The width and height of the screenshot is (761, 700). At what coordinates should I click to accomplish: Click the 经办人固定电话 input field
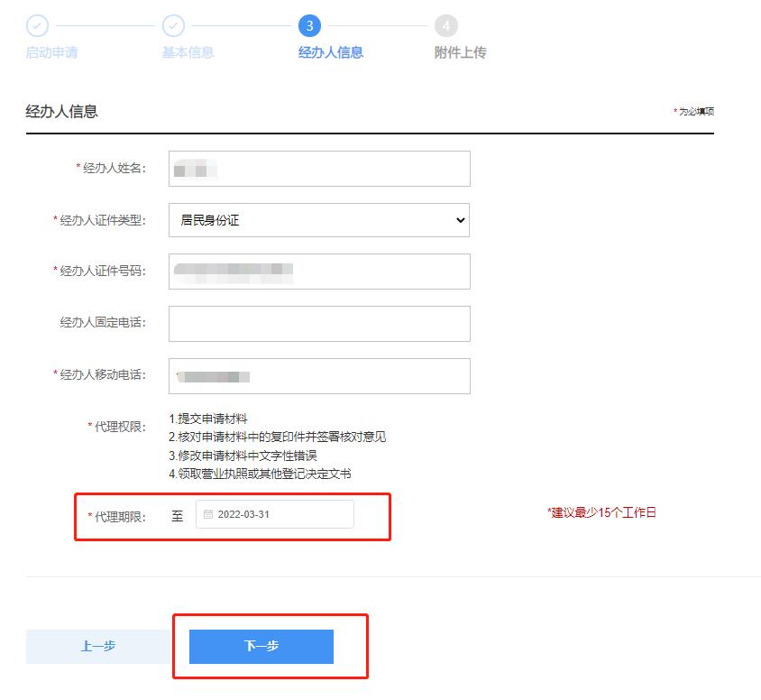tap(319, 324)
